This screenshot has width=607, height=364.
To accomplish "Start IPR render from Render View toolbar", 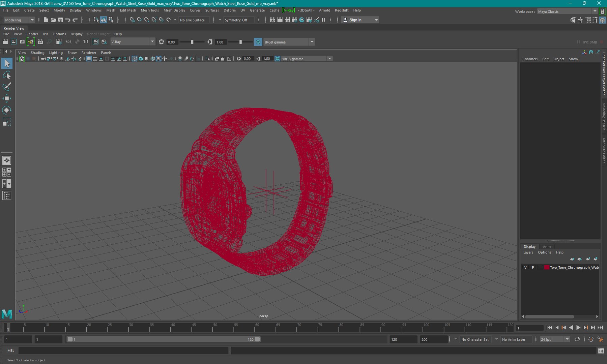I will click(40, 42).
